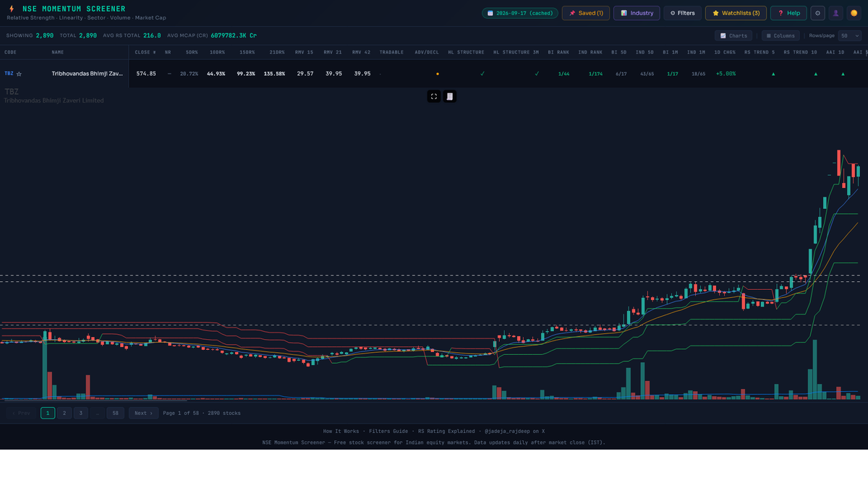
Task: Toggle theme with the sun icon
Action: [854, 13]
